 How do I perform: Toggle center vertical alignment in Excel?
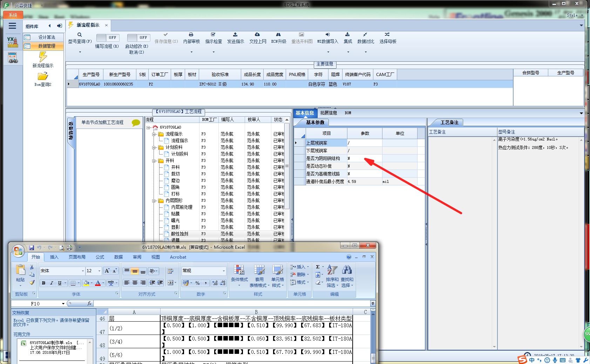pyautogui.click(x=135, y=272)
